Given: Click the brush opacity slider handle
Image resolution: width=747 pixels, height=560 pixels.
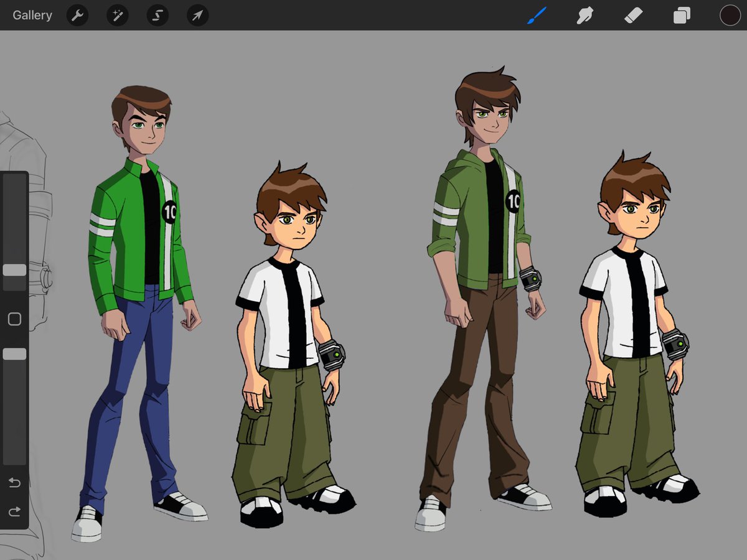Looking at the screenshot, I should 14,353.
